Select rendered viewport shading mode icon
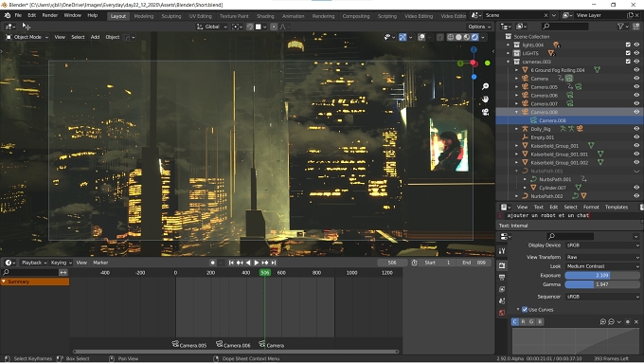This screenshot has width=644, height=363. [x=474, y=37]
